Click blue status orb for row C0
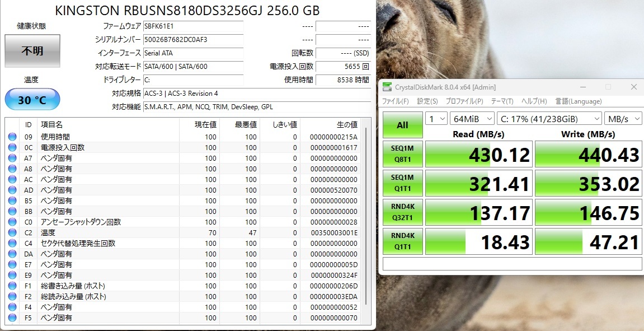This screenshot has height=331, width=644. [x=12, y=222]
